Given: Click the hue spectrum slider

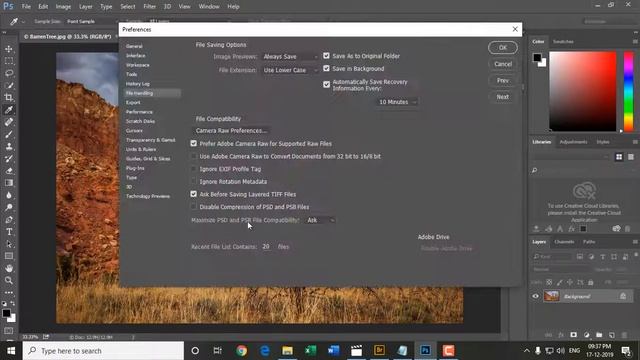Looking at the screenshot, I should pyautogui.click(x=629, y=91).
